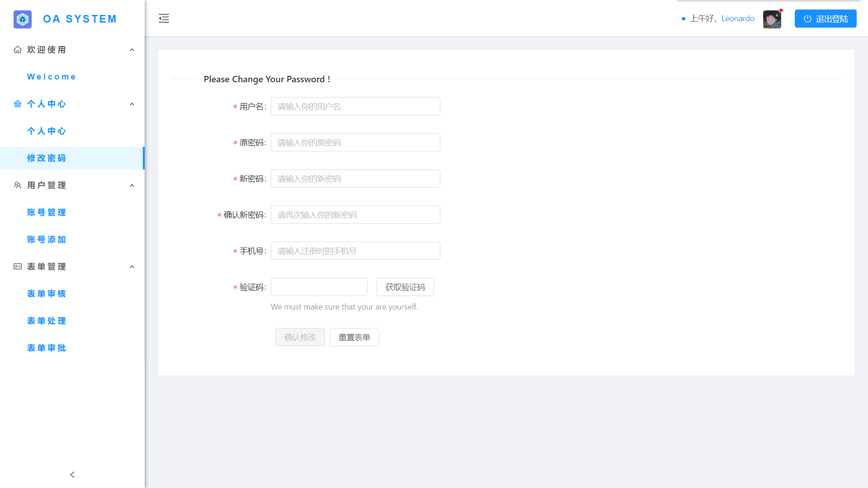Click into the 手机号 phone field
The height and width of the screenshot is (488, 868).
[355, 251]
